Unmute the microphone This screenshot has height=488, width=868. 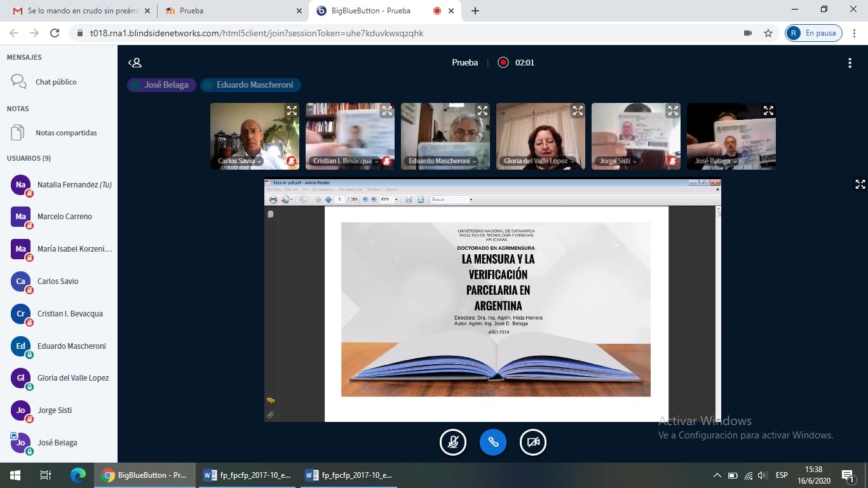pyautogui.click(x=453, y=442)
